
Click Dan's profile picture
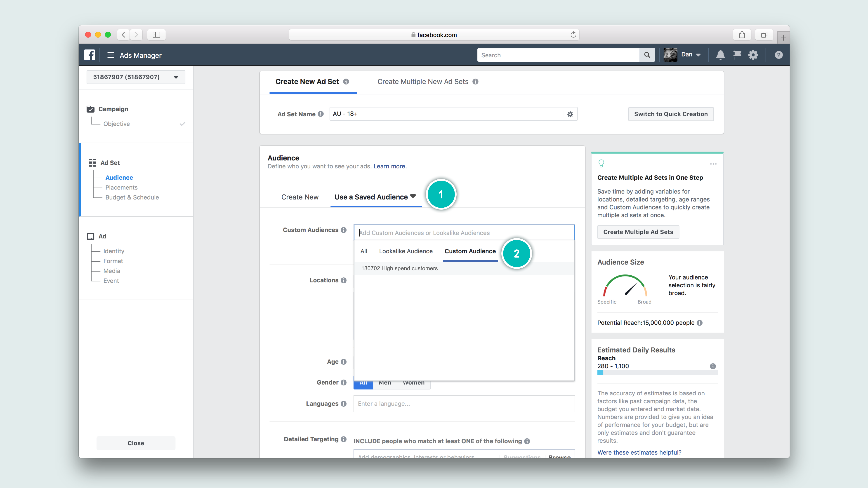point(670,55)
